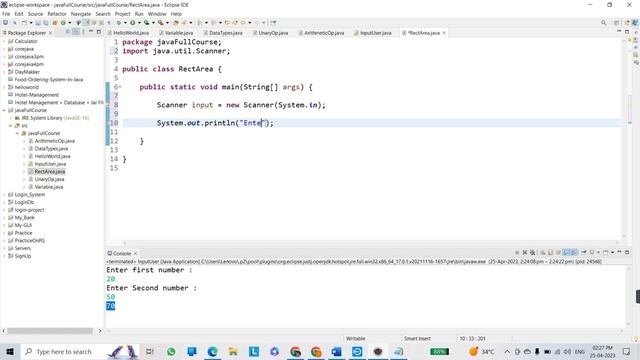Toggle Pin Console icon in Console toolbar
The image size is (640, 360).
tap(584, 253)
